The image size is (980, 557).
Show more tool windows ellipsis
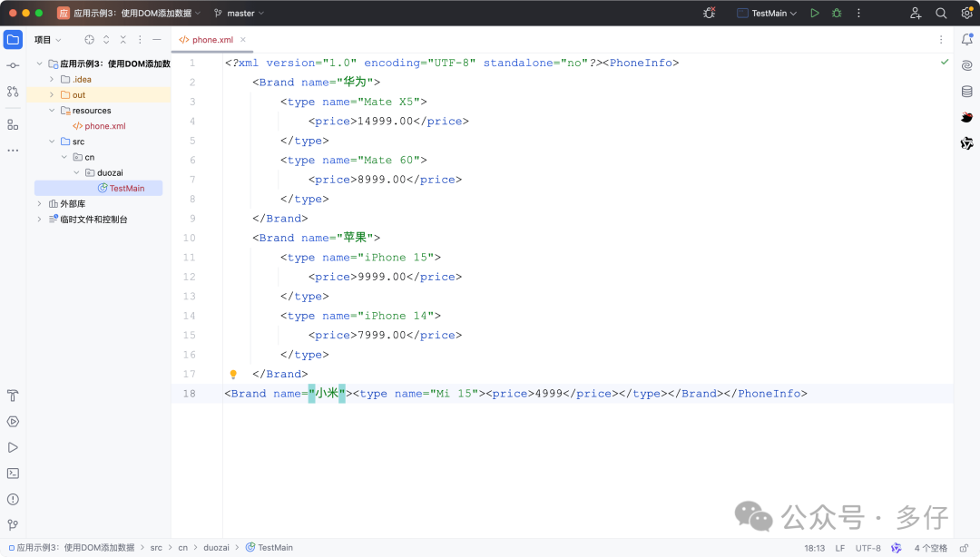click(x=13, y=150)
